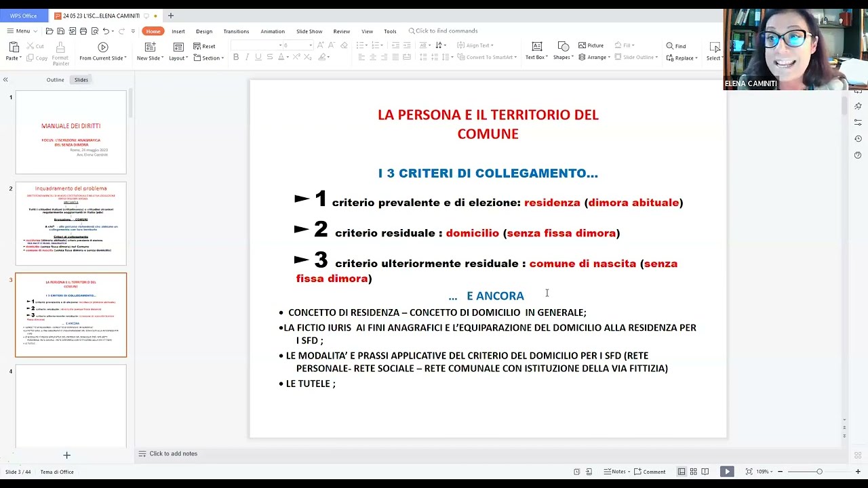
Task: Click the WPS Office home tab
Action: [x=24, y=16]
